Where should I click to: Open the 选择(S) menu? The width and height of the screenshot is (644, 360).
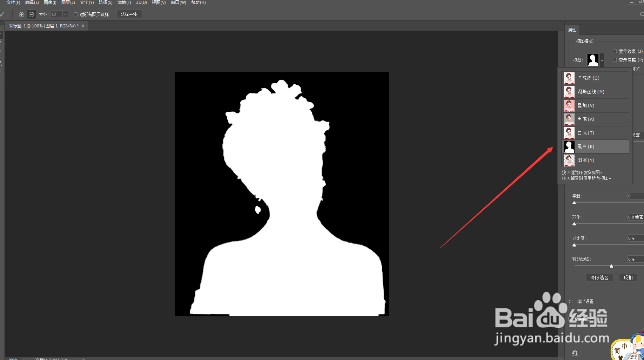point(106,2)
